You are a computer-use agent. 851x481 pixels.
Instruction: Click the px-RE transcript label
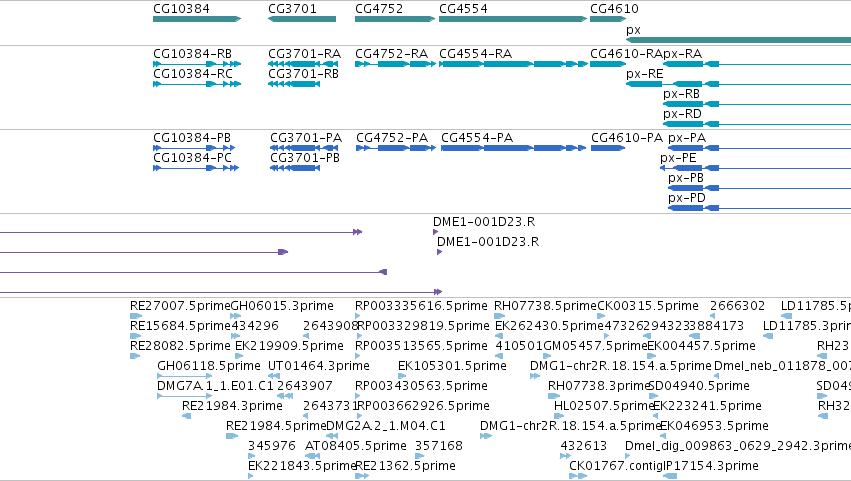coord(645,74)
